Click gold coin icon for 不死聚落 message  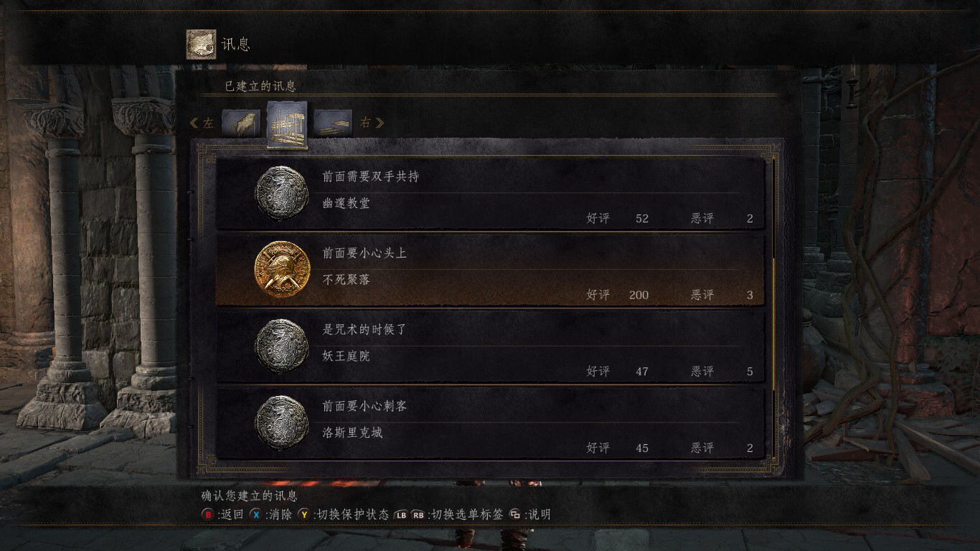pos(282,270)
